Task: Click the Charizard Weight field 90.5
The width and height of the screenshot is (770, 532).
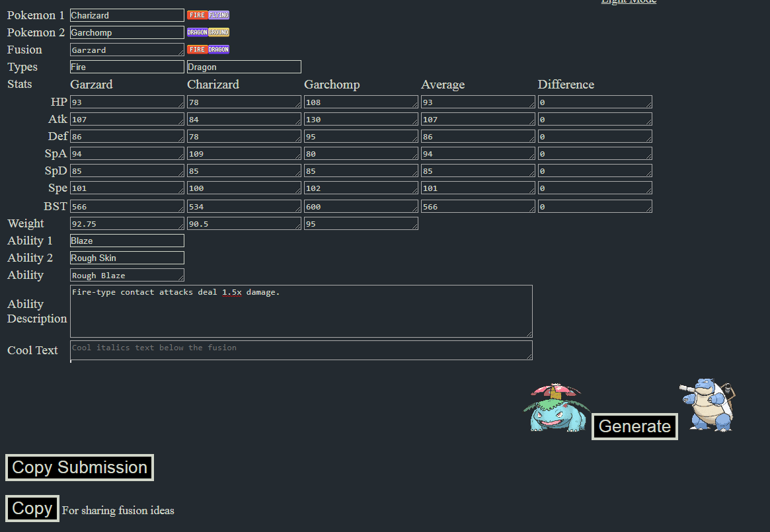Action: 244,223
